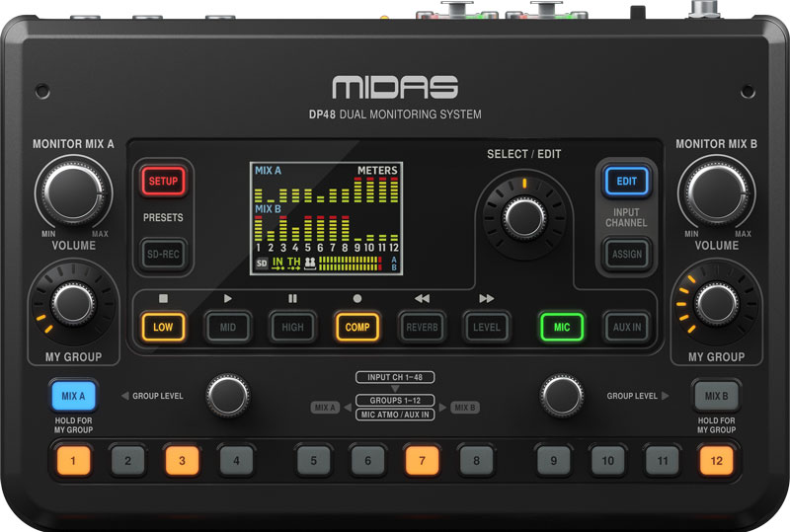Image resolution: width=790 pixels, height=532 pixels.
Task: Click the ASSIGN button
Action: coord(626,255)
